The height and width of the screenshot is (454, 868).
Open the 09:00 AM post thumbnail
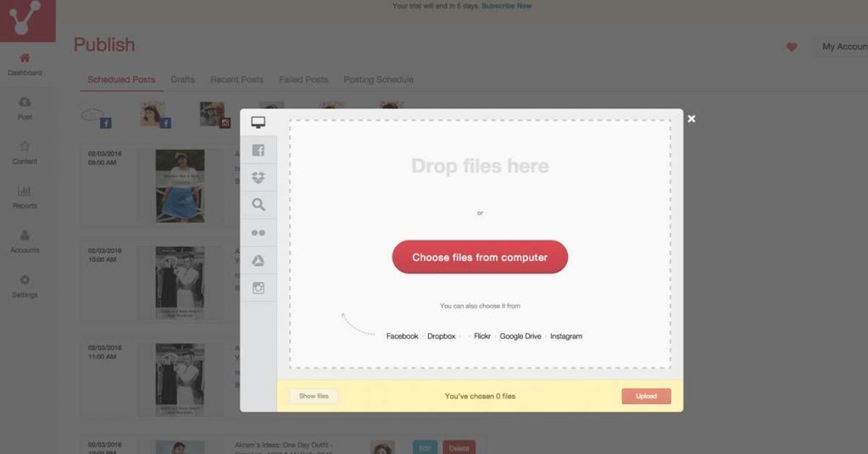pyautogui.click(x=180, y=185)
